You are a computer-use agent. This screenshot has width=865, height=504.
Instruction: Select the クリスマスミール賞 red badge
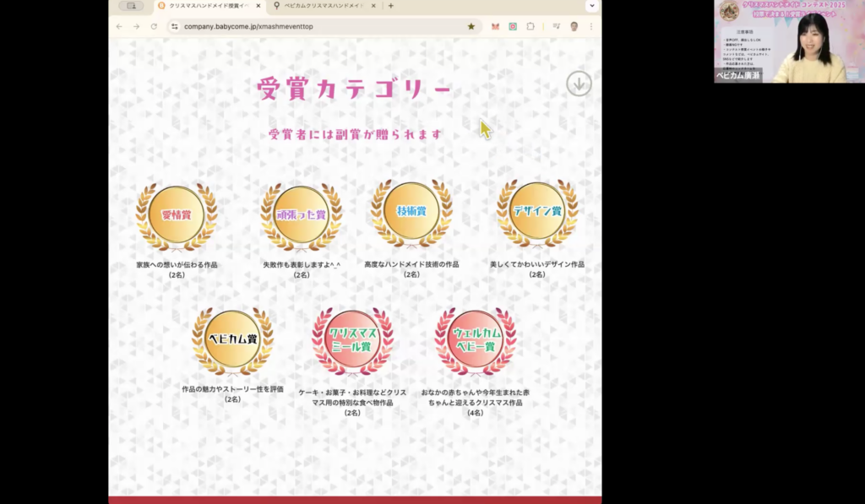click(x=352, y=339)
